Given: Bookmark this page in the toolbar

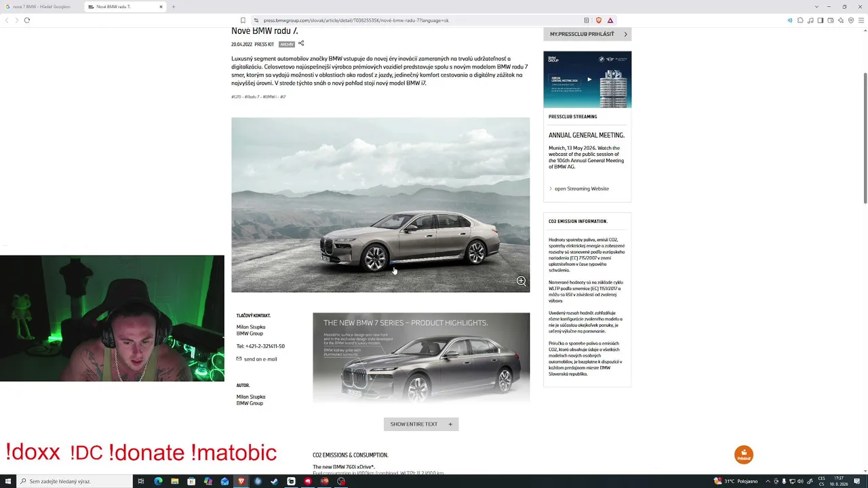Looking at the screenshot, I should (243, 20).
